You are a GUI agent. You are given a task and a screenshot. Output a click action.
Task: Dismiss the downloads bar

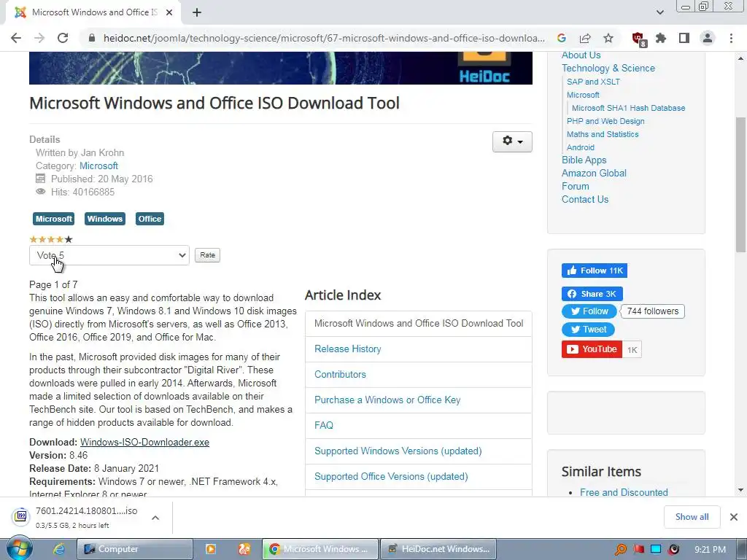(x=734, y=517)
